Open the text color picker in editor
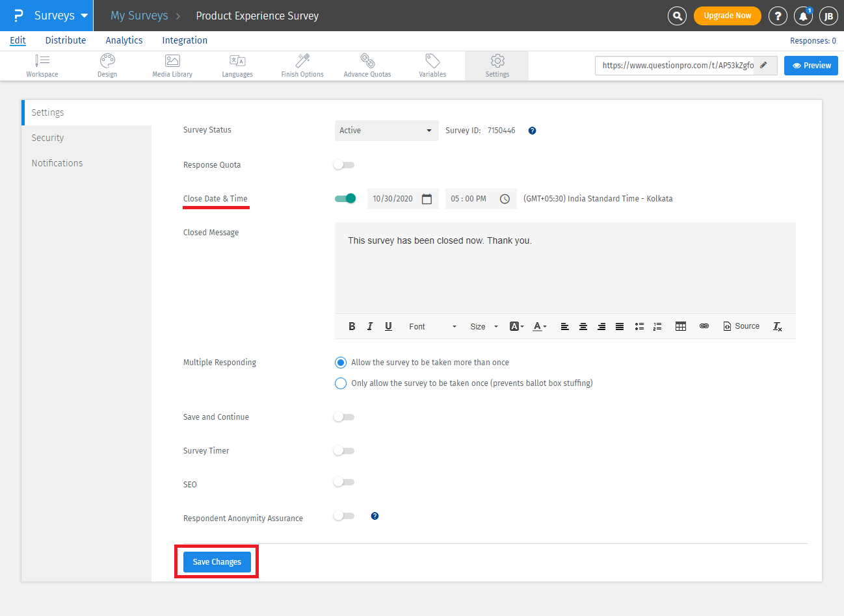 click(539, 326)
